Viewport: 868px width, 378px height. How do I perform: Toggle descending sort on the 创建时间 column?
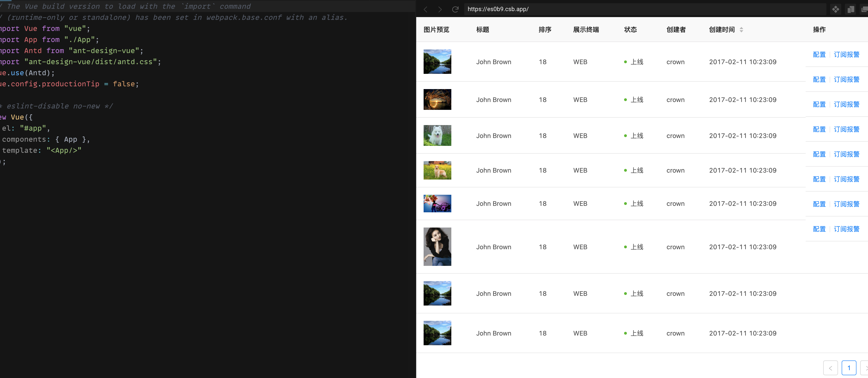741,31
